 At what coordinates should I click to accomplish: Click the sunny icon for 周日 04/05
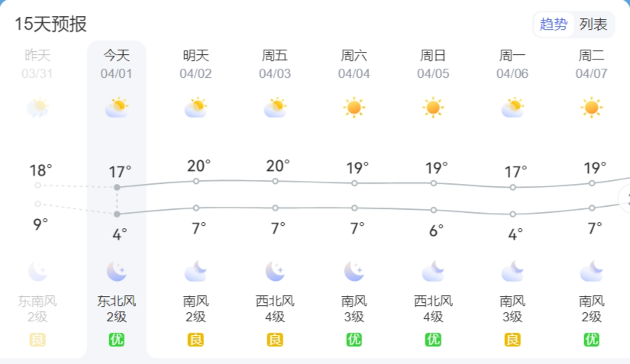click(433, 108)
